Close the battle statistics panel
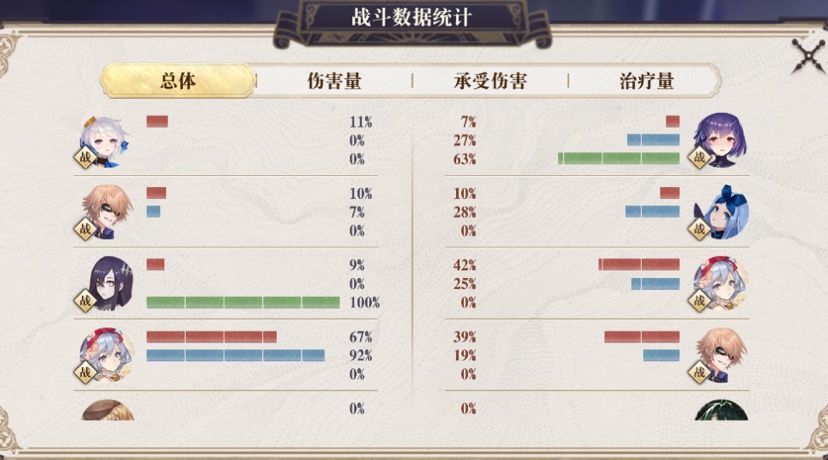828x460 pixels. click(807, 56)
